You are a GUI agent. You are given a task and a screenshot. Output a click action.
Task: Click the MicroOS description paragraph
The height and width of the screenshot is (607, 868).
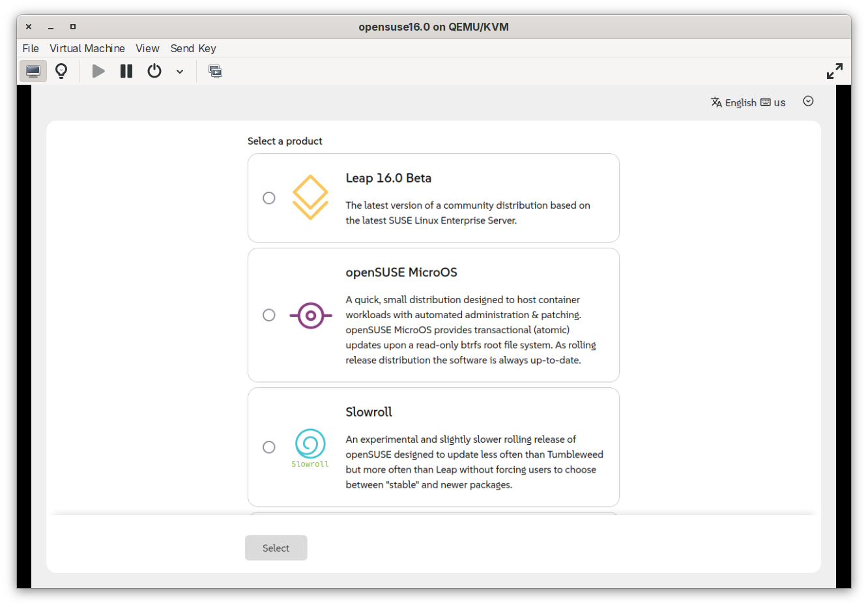click(x=471, y=330)
